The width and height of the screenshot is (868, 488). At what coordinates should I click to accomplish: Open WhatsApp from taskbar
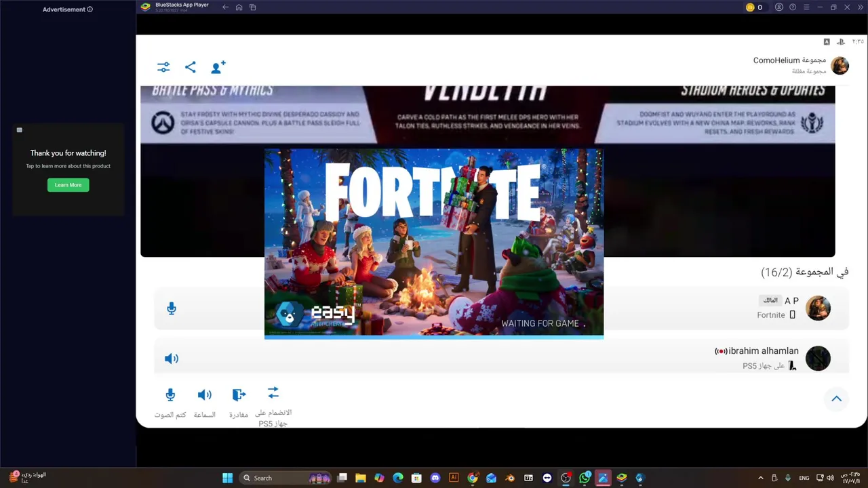(585, 478)
